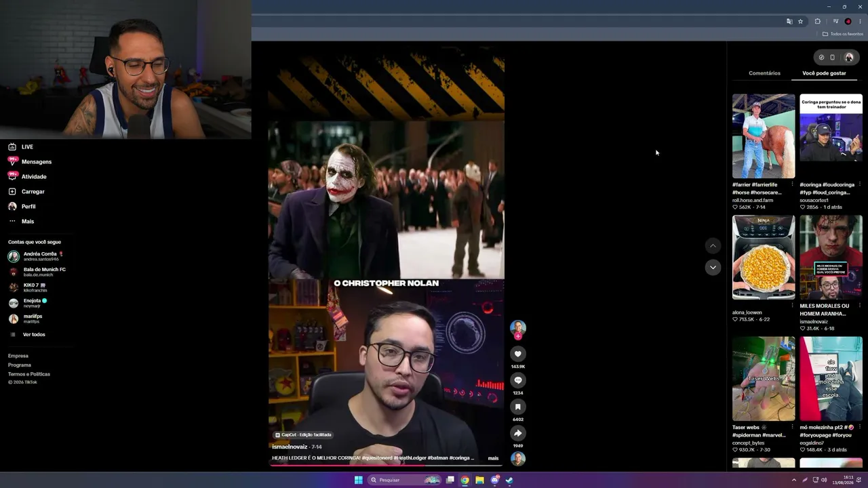
Task: Open Steam from the taskbar
Action: (x=509, y=480)
